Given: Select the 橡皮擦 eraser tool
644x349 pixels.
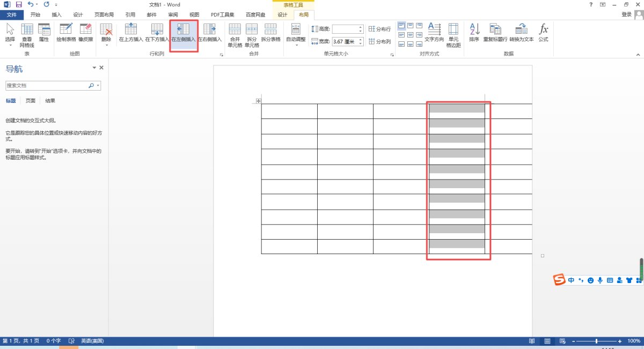Looking at the screenshot, I should click(x=85, y=30).
